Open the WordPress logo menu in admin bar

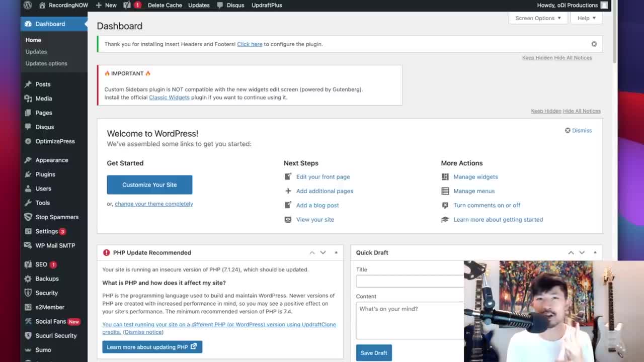pyautogui.click(x=28, y=5)
